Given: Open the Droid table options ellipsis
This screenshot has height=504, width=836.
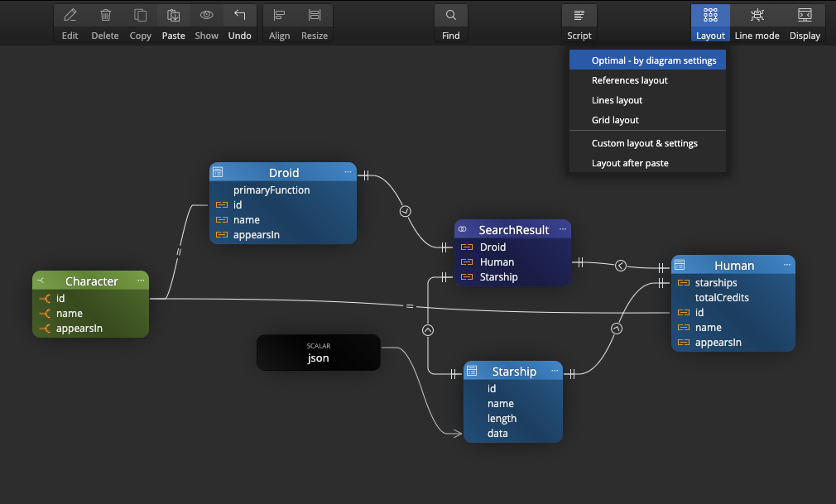Looking at the screenshot, I should 348,172.
